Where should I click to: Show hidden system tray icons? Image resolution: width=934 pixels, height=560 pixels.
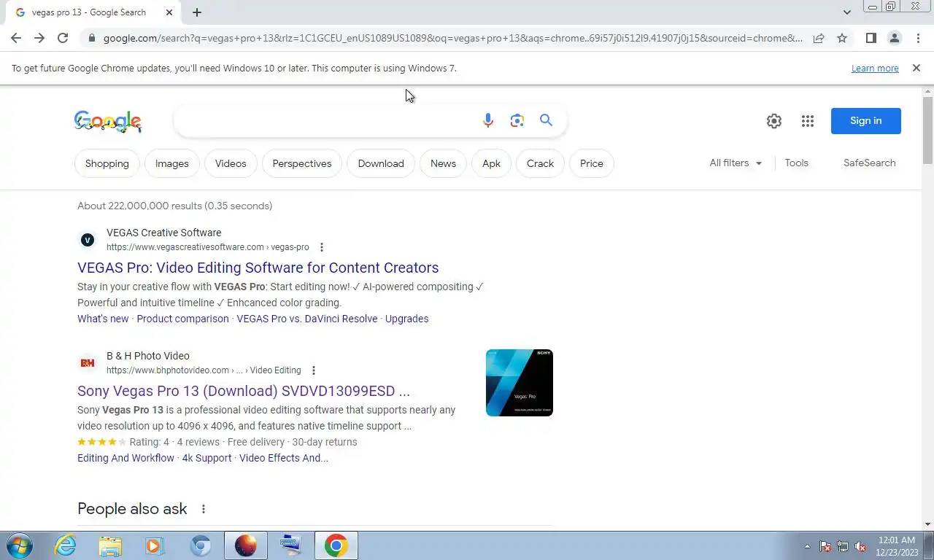tap(807, 546)
